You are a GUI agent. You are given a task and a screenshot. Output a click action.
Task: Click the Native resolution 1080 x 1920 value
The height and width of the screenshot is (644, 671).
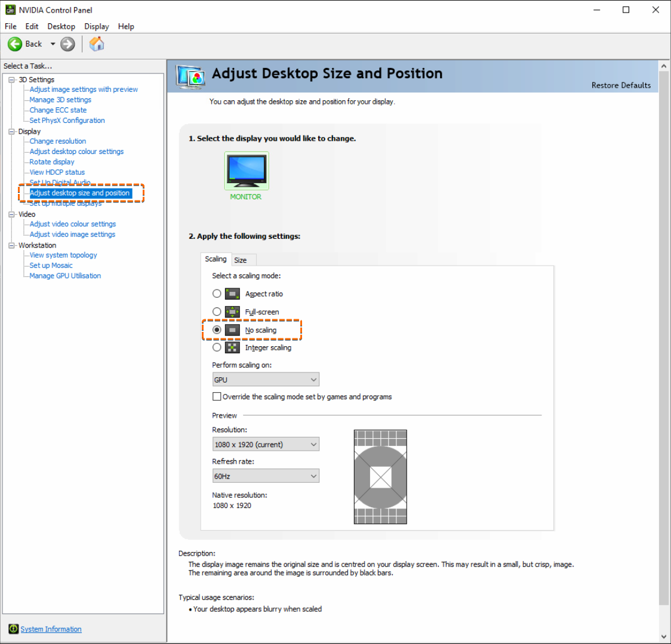pyautogui.click(x=232, y=506)
